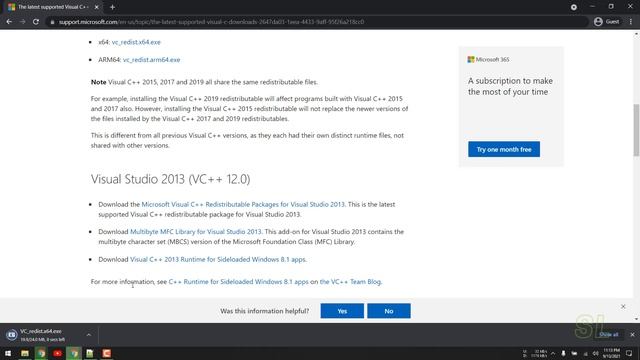Open the notification center
The image size is (640, 360).
[629, 353]
